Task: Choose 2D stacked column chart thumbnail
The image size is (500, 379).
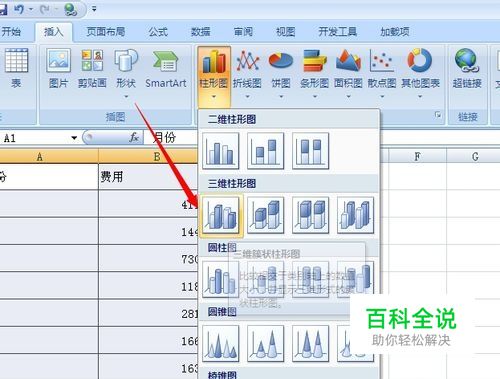Action: [x=265, y=151]
